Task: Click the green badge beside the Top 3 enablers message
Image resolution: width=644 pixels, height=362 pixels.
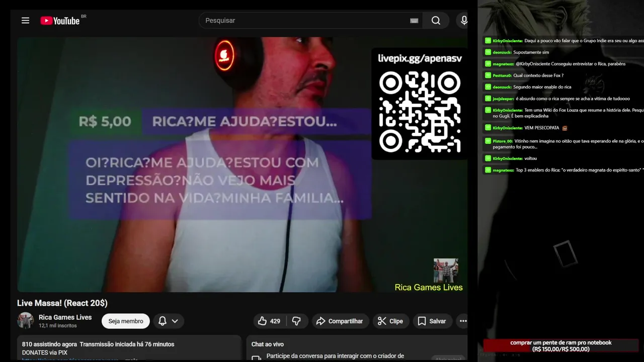Action: click(488, 170)
